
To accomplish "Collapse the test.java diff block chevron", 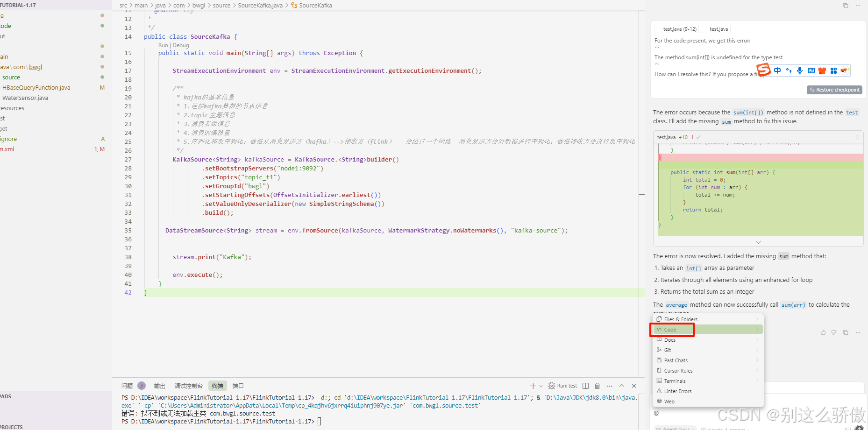I will pos(857,137).
